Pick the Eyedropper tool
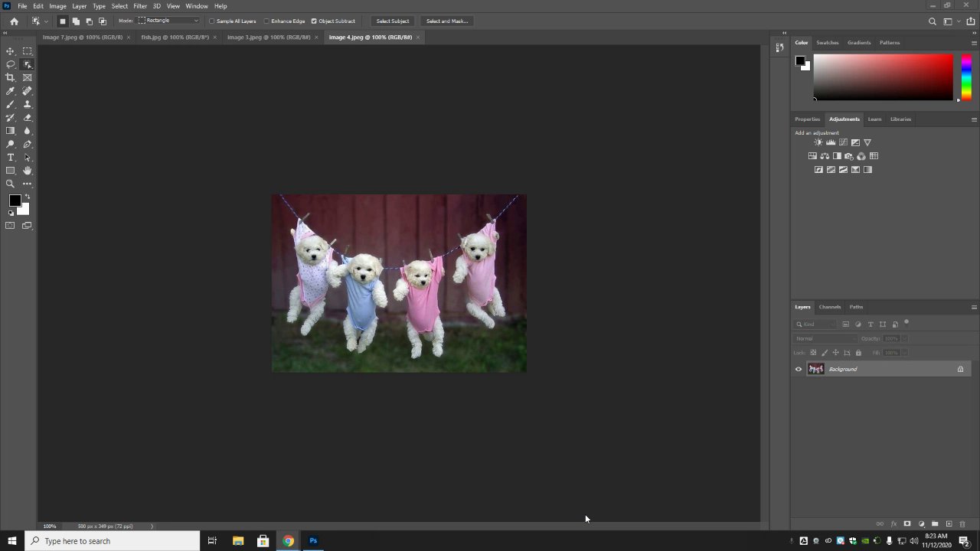The height and width of the screenshot is (551, 980). pyautogui.click(x=11, y=91)
